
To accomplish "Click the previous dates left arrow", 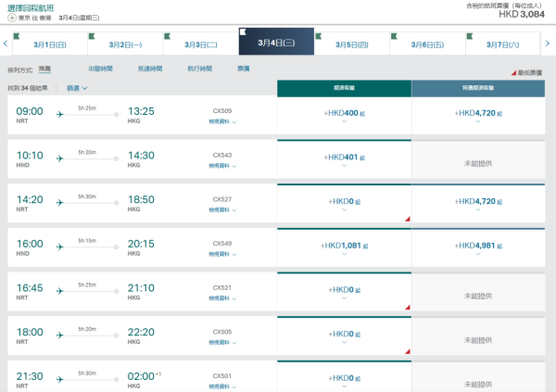I will (x=6, y=44).
